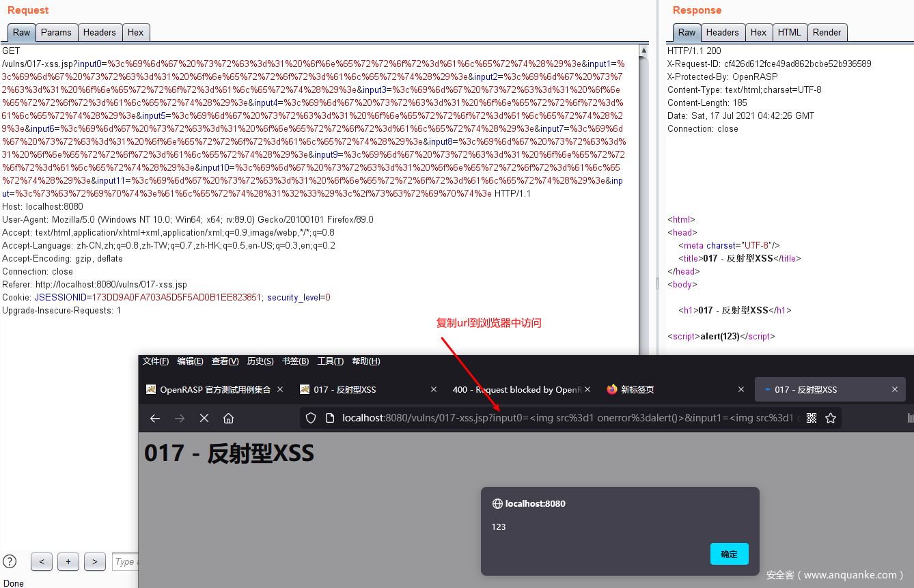914x588 pixels.
Task: Click the Burp search text field
Action: (x=125, y=561)
